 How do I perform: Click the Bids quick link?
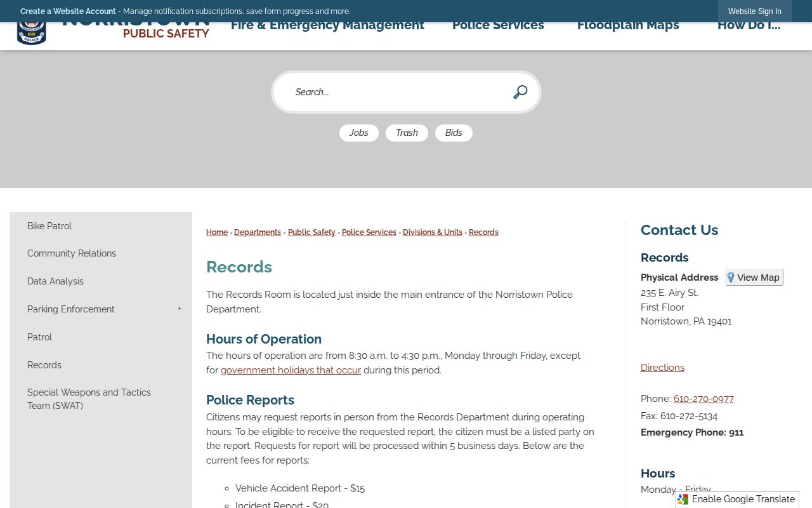[454, 133]
